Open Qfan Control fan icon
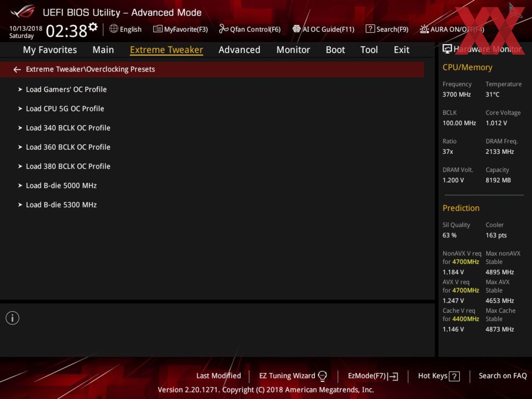This screenshot has width=532, height=399. pos(224,29)
